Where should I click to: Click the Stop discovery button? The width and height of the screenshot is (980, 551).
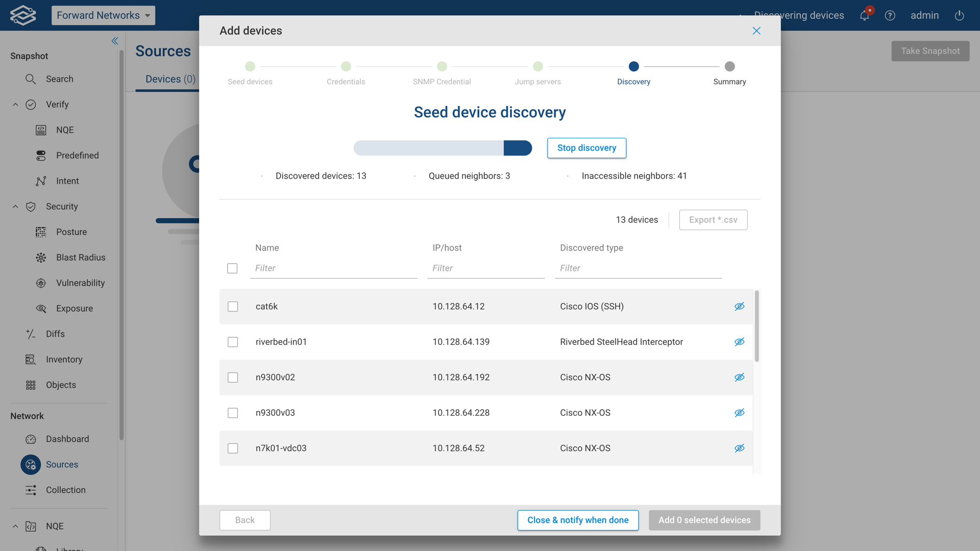[x=586, y=148]
